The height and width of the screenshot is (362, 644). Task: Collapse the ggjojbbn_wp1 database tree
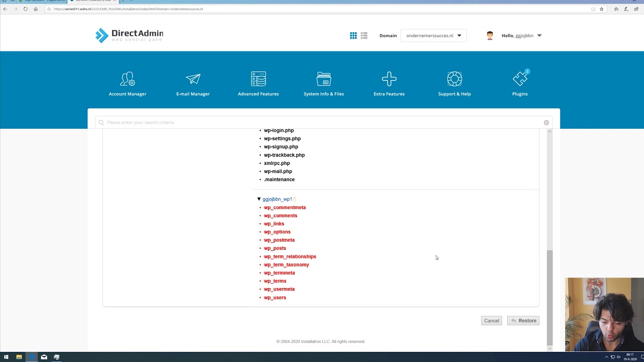point(259,199)
